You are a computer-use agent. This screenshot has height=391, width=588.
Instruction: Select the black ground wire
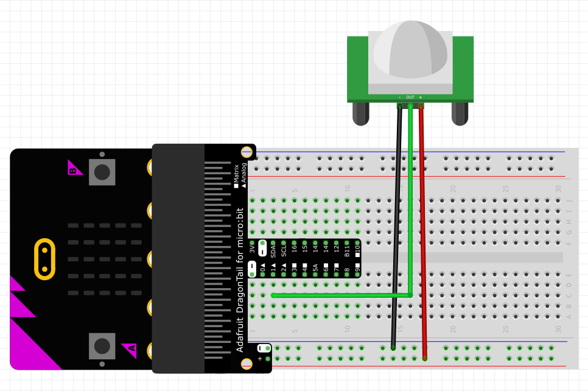pyautogui.click(x=396, y=227)
